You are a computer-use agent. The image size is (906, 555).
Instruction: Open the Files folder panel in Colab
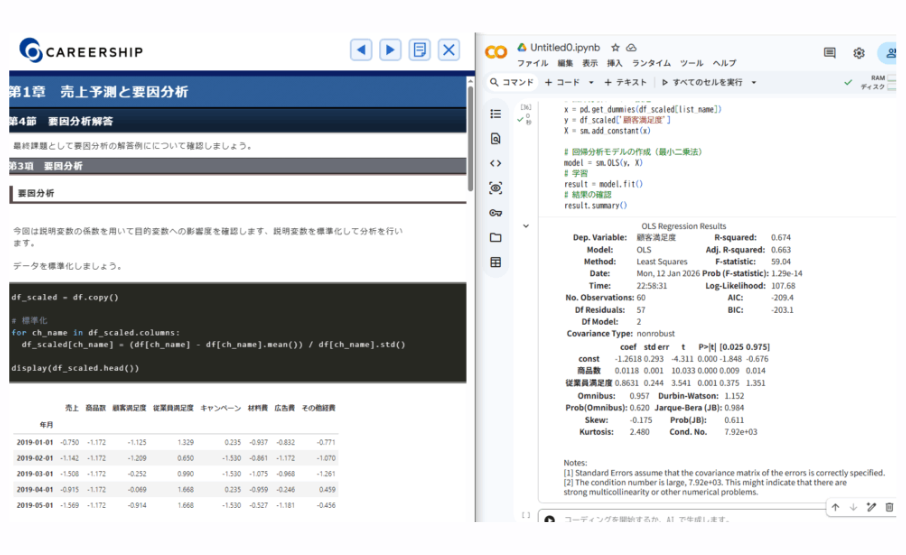click(x=496, y=238)
